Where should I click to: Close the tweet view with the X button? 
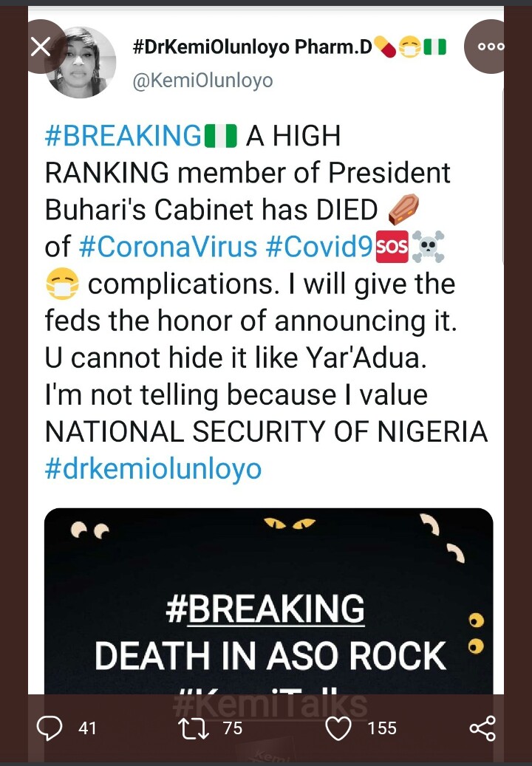pos(41,47)
